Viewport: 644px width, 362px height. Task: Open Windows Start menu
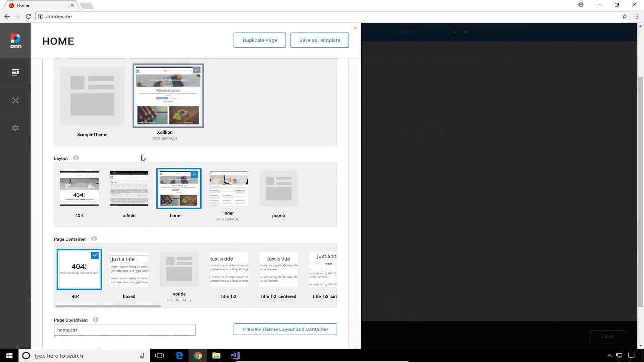tap(9, 355)
